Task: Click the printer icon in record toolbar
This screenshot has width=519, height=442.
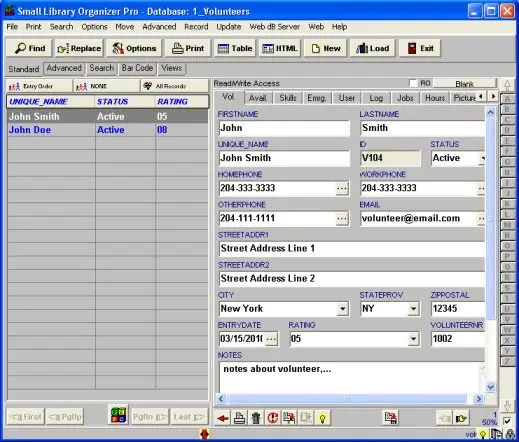Action: tap(239, 418)
